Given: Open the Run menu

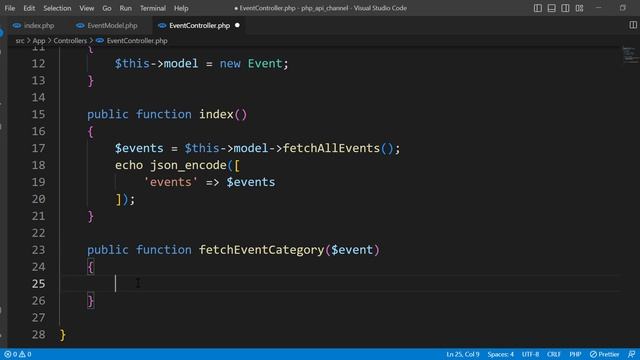Looking at the screenshot, I should coord(126,8).
